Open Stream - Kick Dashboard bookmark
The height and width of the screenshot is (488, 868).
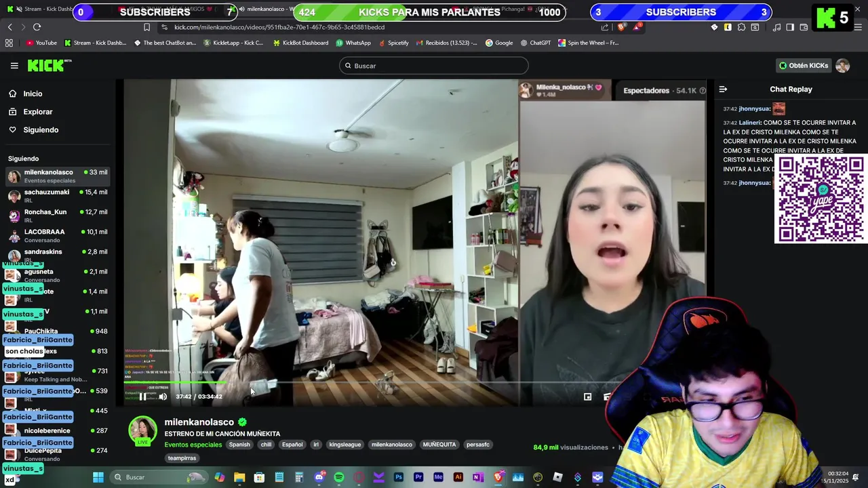pyautogui.click(x=95, y=43)
